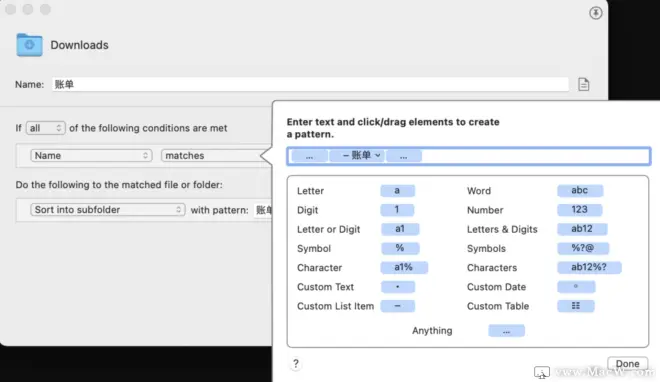Click the Letter pattern token 'a'
Viewport: 660px width, 382px height.
click(397, 191)
